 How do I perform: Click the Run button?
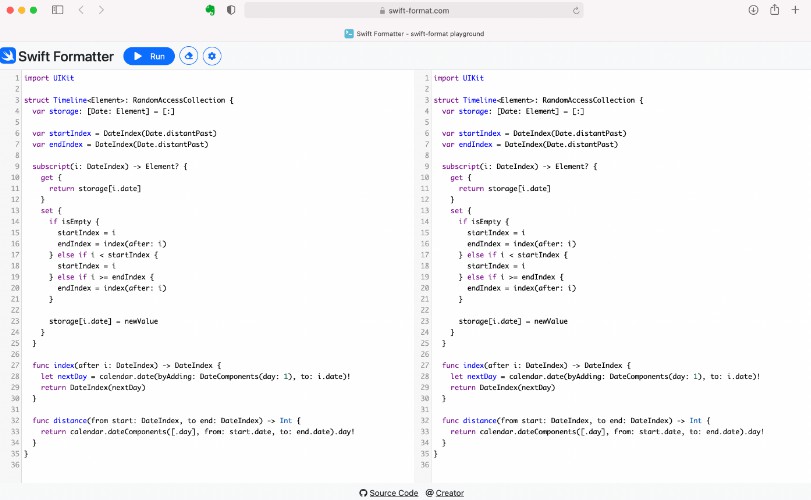pyautogui.click(x=149, y=57)
